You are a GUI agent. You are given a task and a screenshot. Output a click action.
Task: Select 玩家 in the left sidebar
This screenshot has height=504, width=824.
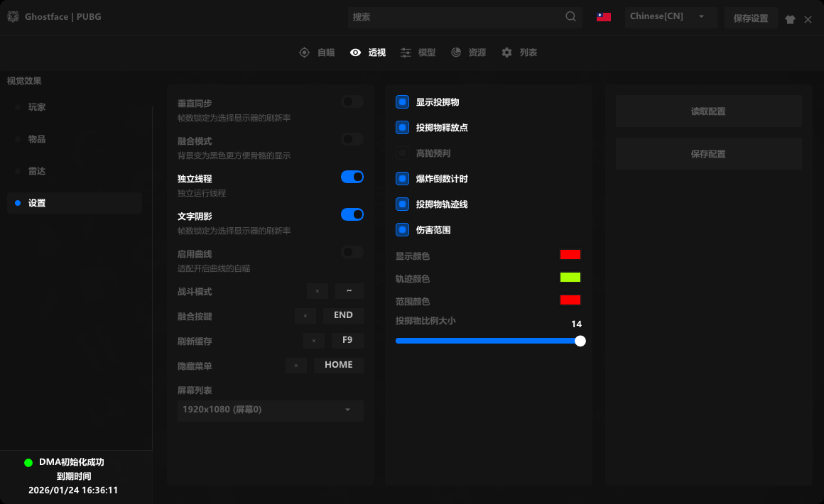pos(37,107)
